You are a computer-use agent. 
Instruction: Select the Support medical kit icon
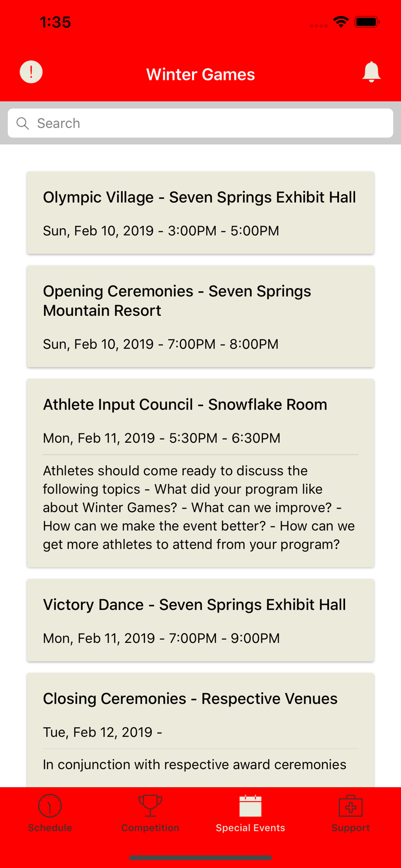point(351,806)
